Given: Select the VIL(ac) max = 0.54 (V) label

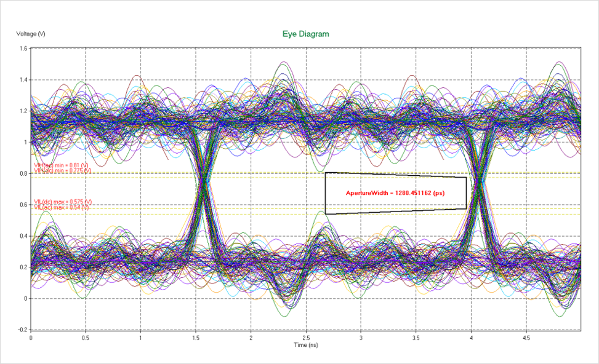Looking at the screenshot, I should click(x=63, y=207).
